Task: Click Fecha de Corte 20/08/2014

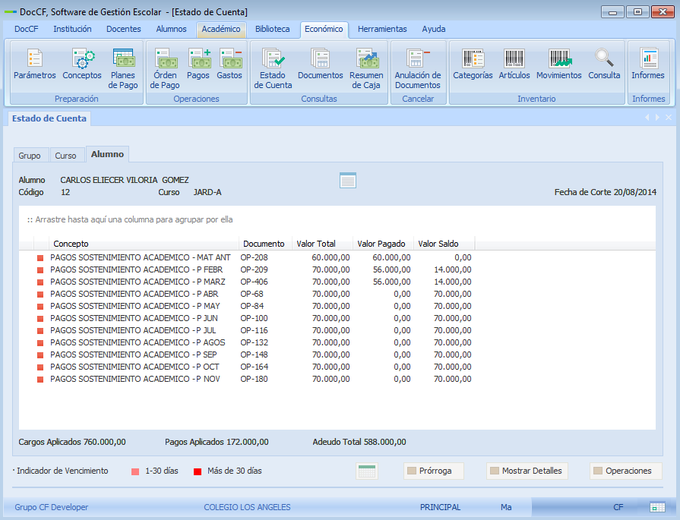Action: coord(605,192)
